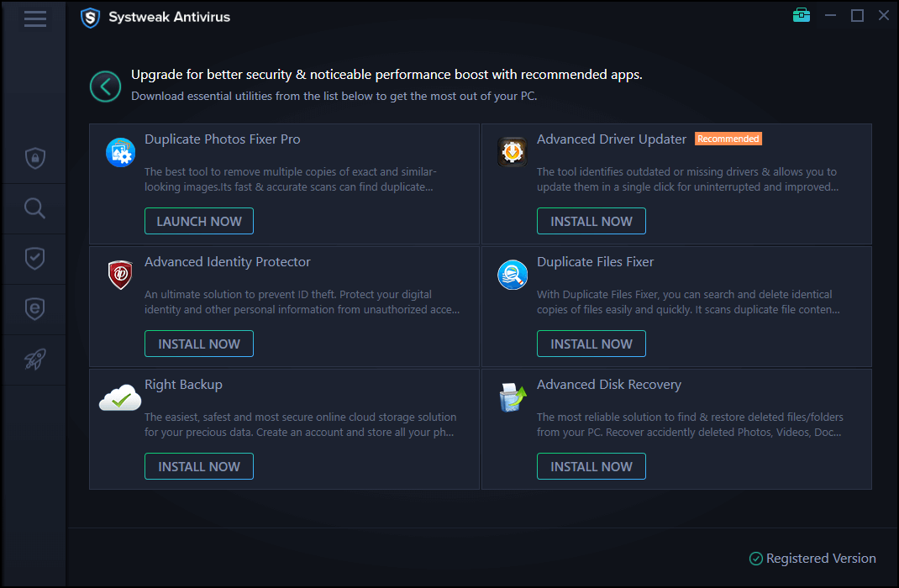
Task: Select the checkmark shield sidebar icon
Action: [x=34, y=259]
